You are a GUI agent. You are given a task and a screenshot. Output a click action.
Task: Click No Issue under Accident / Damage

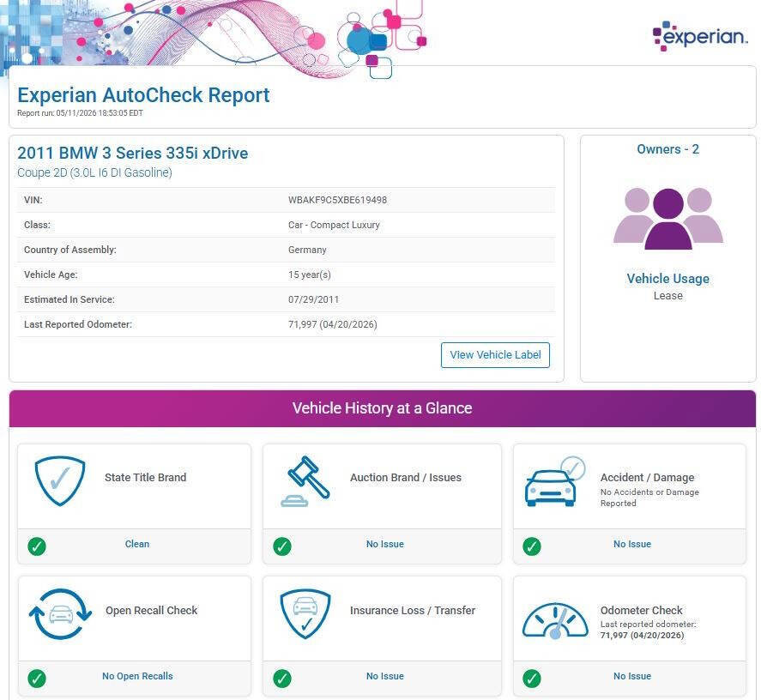(x=632, y=544)
